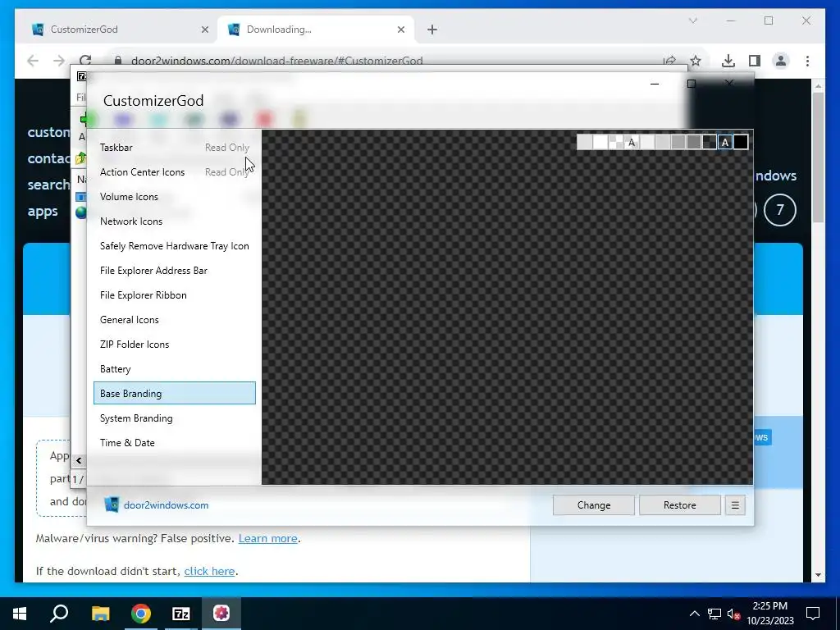Click the share icon in address bar
Image resolution: width=840 pixels, height=630 pixels.
point(669,61)
